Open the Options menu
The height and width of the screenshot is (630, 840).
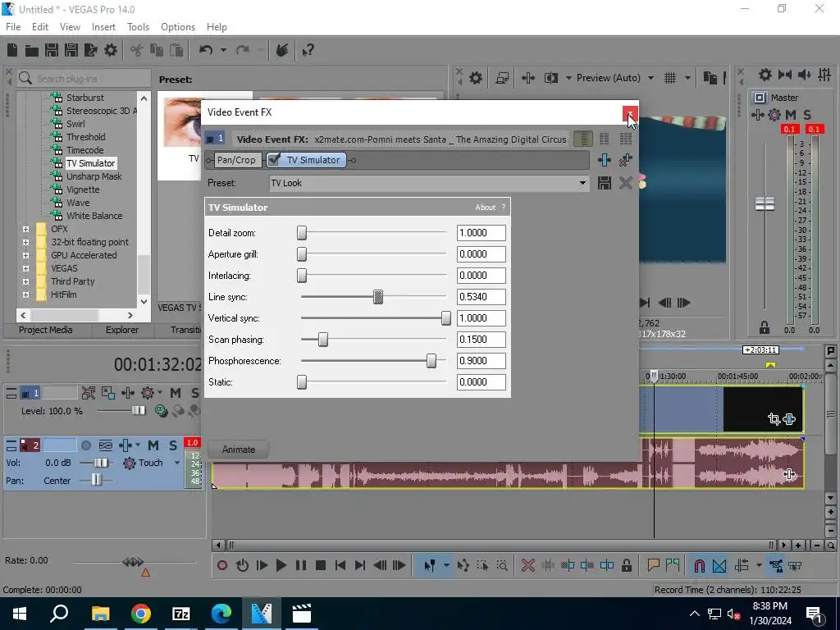[x=178, y=27]
